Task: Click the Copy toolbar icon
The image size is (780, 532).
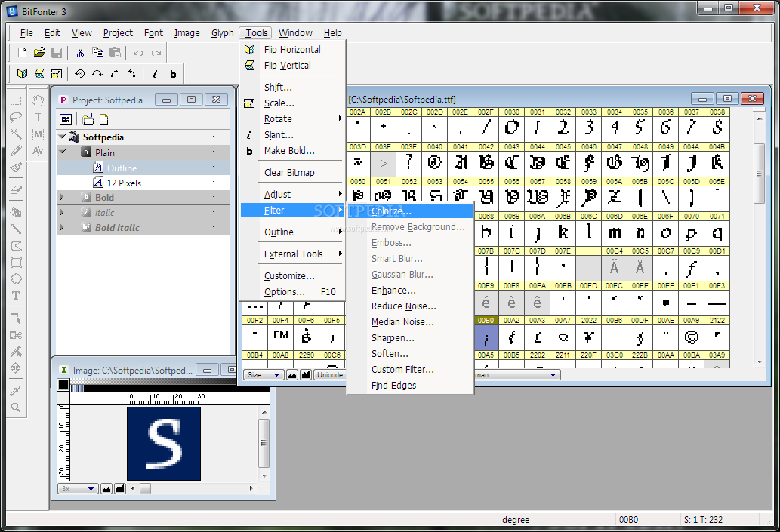Action: coord(97,52)
